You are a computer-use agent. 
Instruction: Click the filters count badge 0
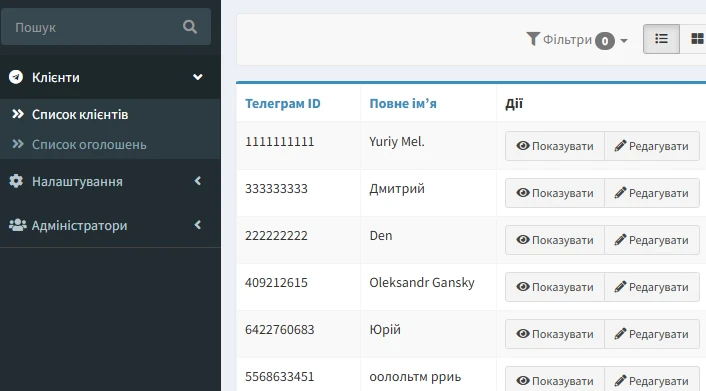605,41
